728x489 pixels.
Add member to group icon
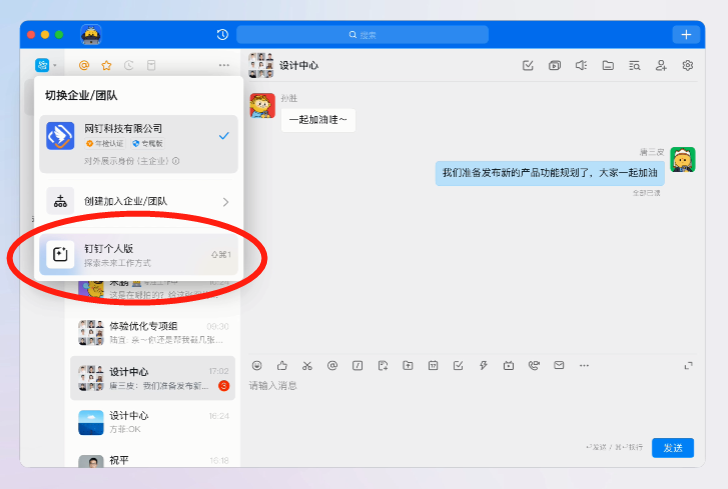coord(661,65)
